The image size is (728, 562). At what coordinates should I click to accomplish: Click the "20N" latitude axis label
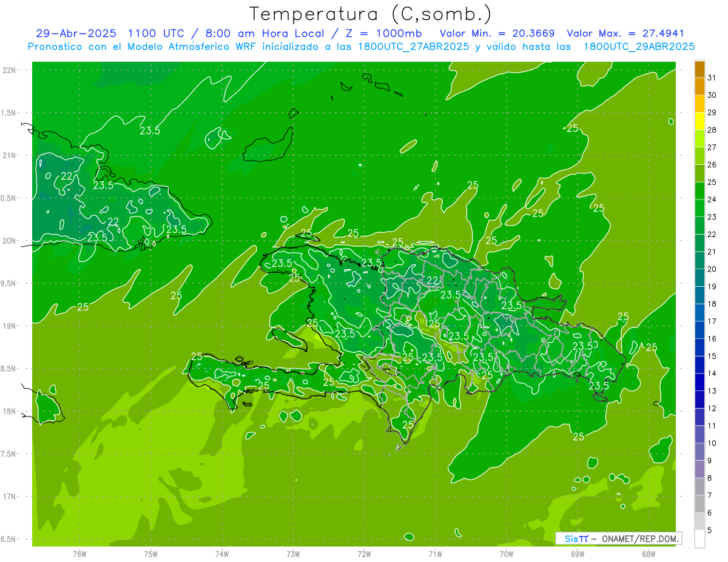[x=8, y=241]
